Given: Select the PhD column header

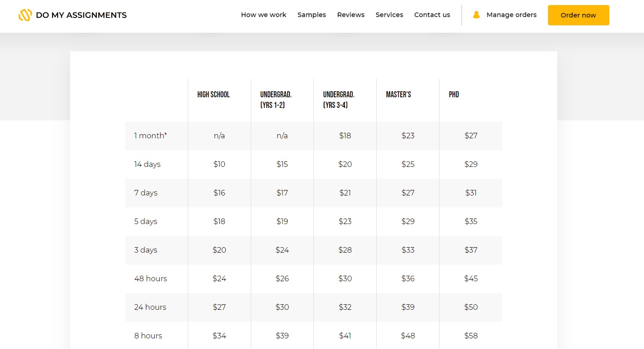Looking at the screenshot, I should pyautogui.click(x=454, y=95).
